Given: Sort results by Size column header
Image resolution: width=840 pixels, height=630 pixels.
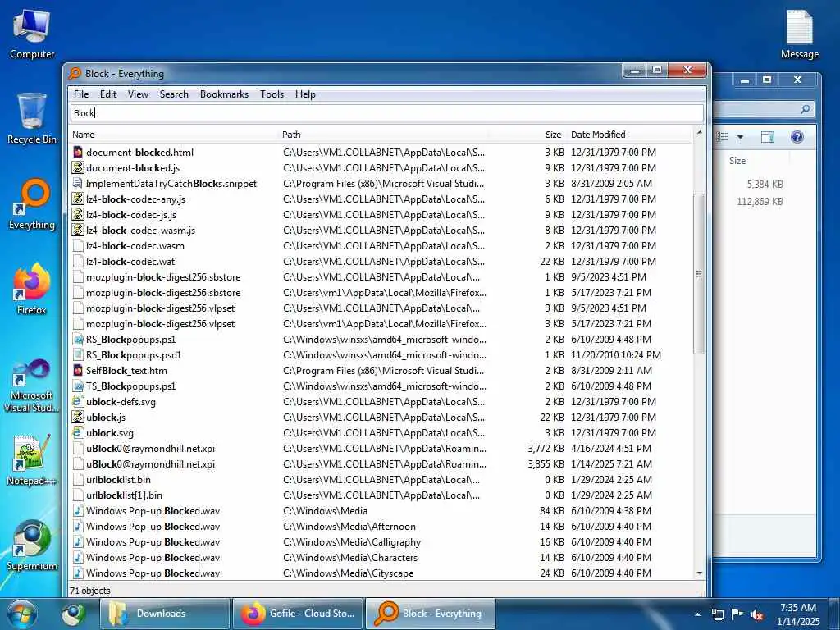Looking at the screenshot, I should 527,135.
